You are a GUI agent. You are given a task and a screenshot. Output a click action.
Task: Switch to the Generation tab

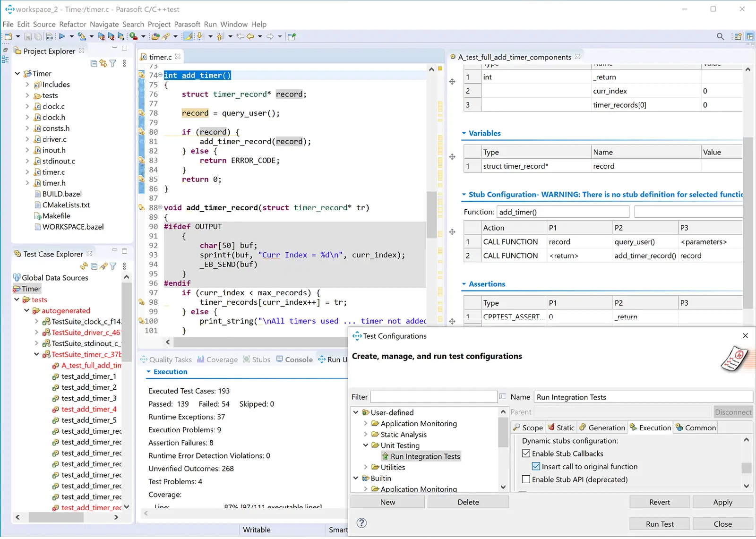click(x=601, y=428)
